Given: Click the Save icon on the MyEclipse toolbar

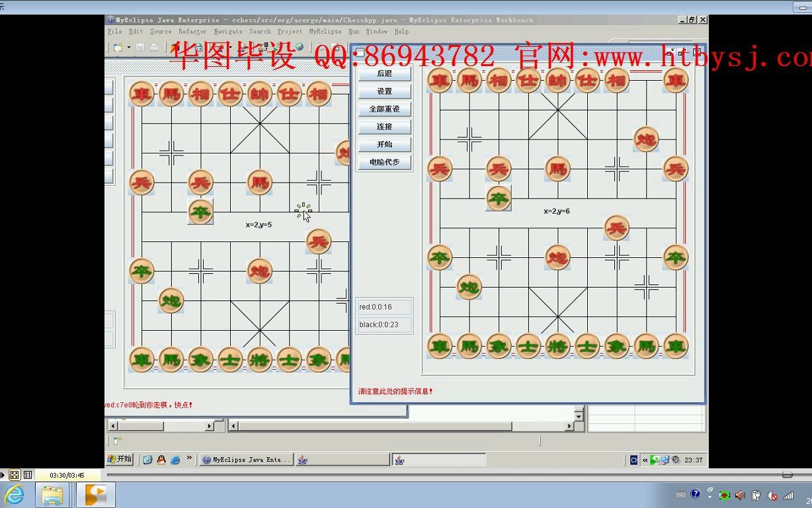Looking at the screenshot, I should (x=140, y=47).
